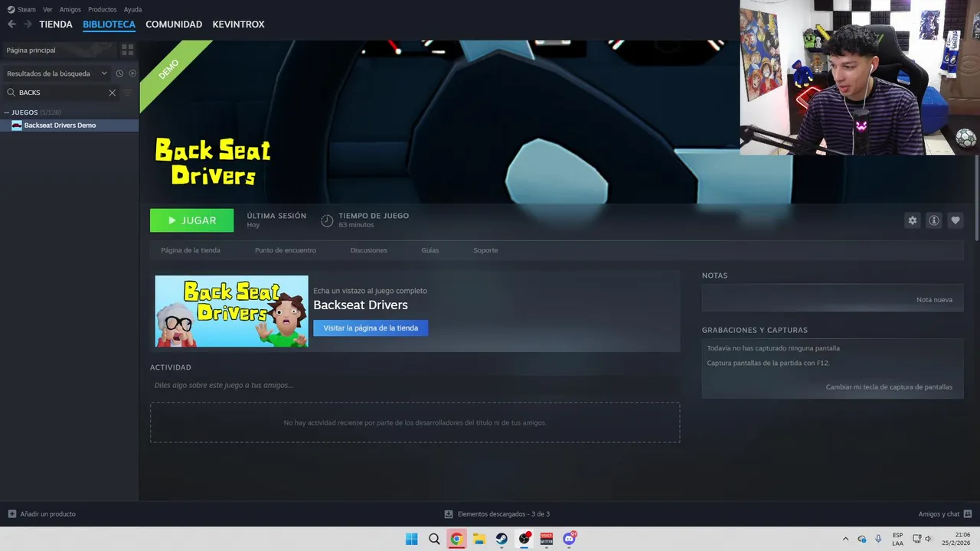Go back with the left arrow
980x551 pixels.
(x=11, y=24)
